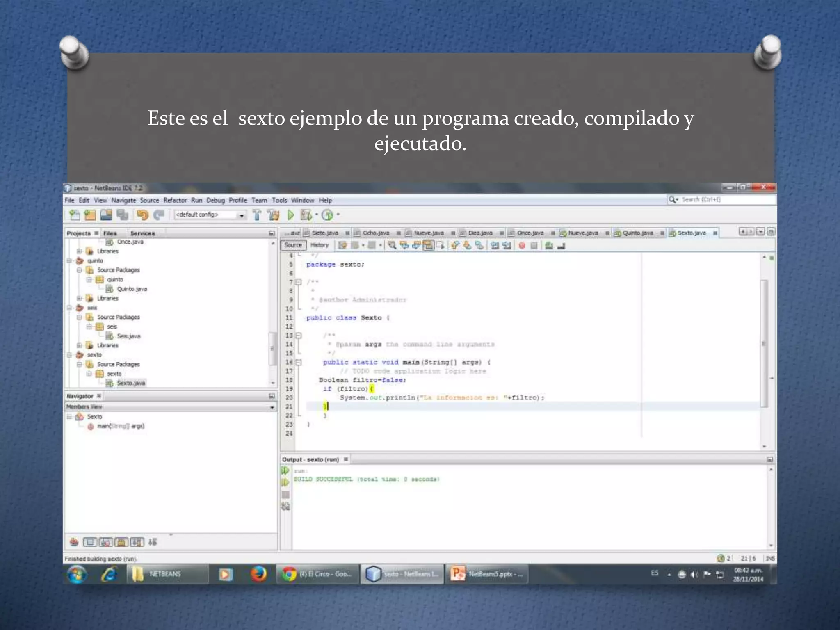Click the History view button
The height and width of the screenshot is (630, 840).
pyautogui.click(x=320, y=245)
